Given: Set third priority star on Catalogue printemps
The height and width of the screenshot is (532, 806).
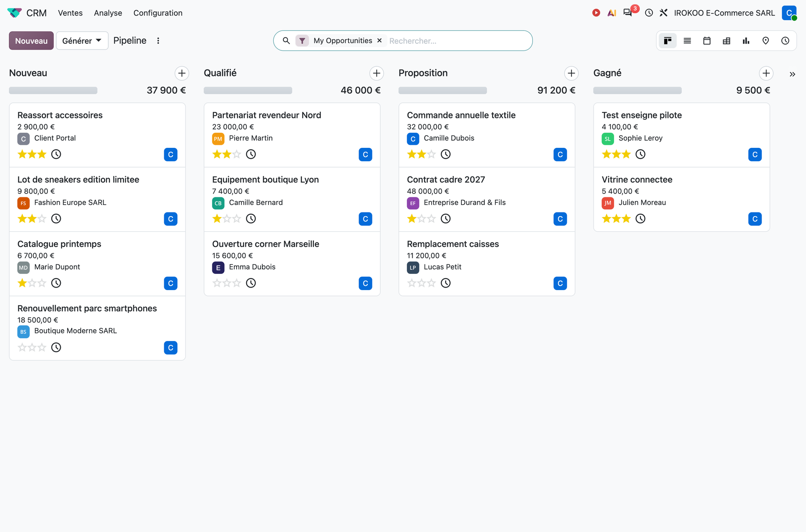Looking at the screenshot, I should click(42, 283).
